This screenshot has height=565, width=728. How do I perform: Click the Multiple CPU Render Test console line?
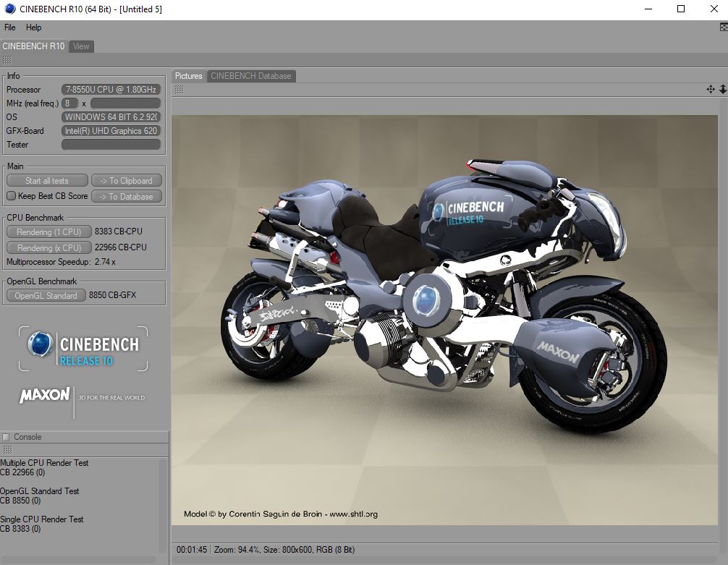click(44, 463)
